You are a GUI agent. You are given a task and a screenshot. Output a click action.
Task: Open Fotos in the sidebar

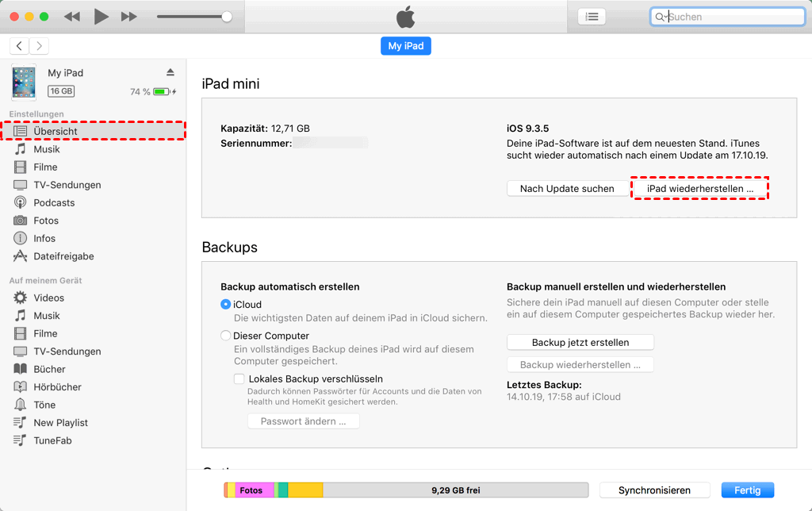[46, 221]
